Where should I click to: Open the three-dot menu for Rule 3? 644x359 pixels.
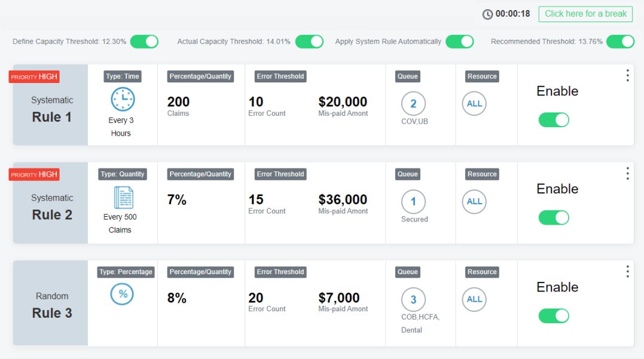coord(628,271)
